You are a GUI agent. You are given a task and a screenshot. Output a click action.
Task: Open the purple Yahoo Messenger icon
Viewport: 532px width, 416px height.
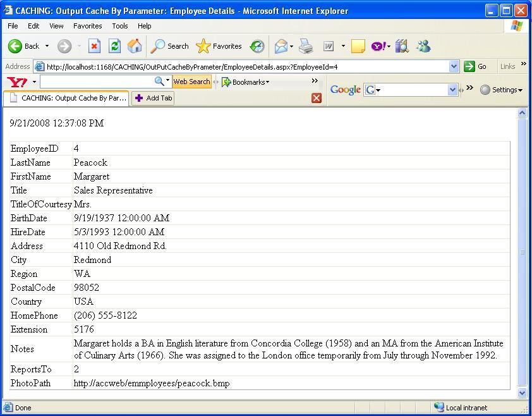378,46
